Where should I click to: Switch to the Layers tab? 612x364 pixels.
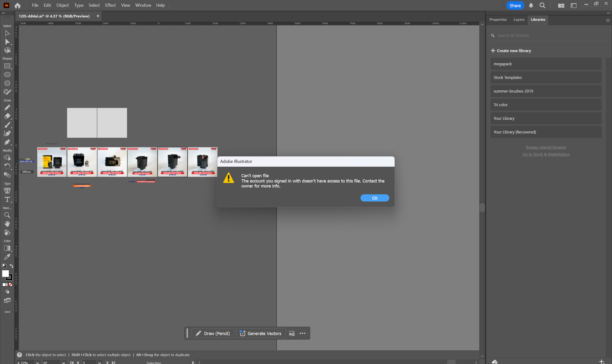pyautogui.click(x=518, y=20)
